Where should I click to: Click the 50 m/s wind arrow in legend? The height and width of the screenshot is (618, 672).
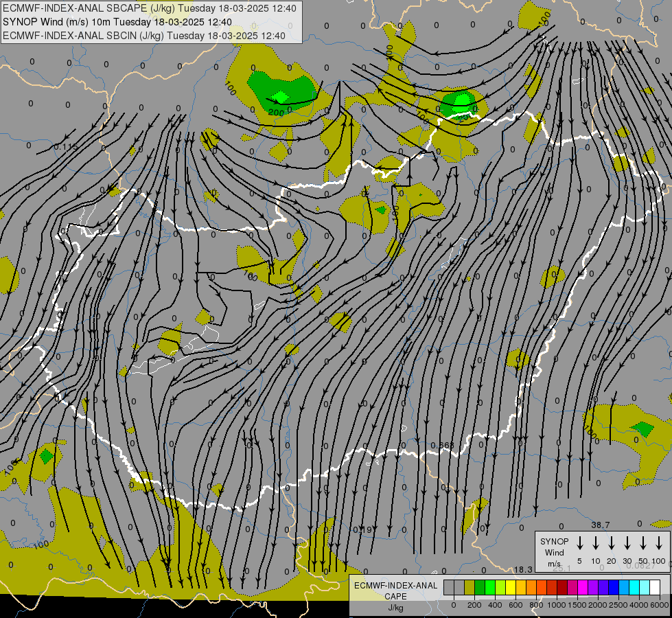pyautogui.click(x=643, y=543)
